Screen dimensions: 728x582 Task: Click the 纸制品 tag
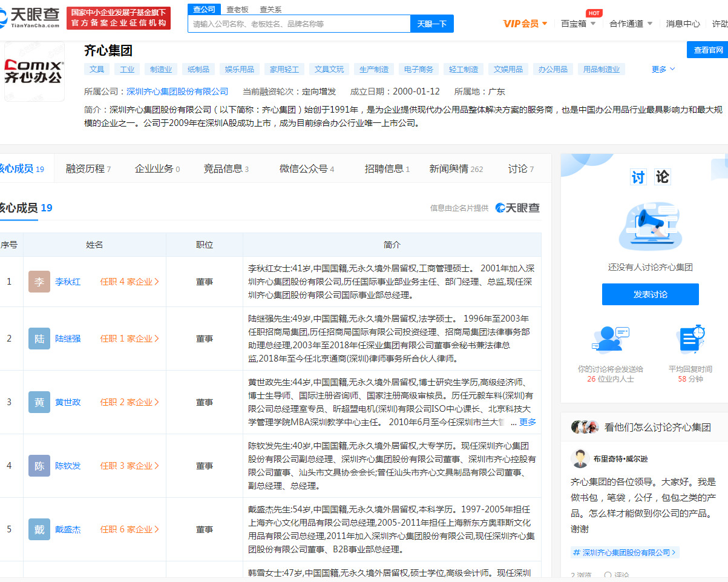198,69
